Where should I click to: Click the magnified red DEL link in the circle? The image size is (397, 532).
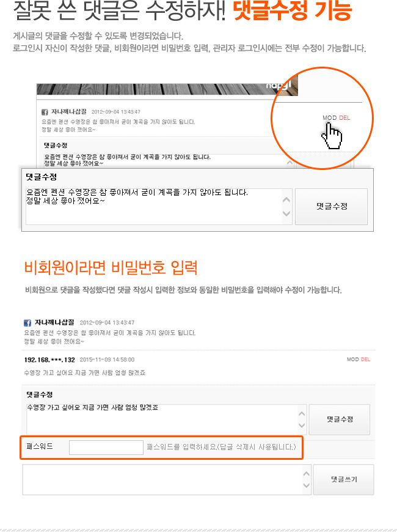[x=344, y=118]
